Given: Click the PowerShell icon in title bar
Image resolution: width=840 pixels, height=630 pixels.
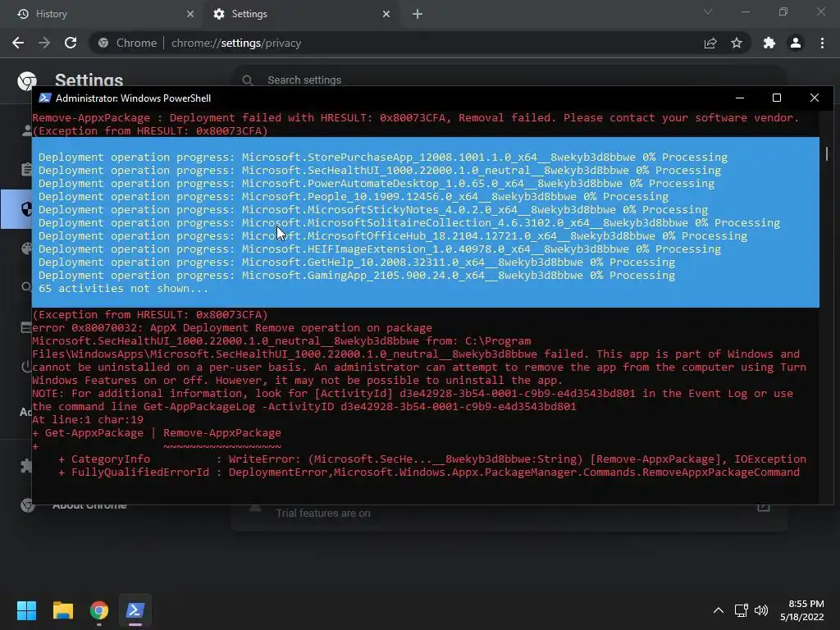Looking at the screenshot, I should pos(45,98).
